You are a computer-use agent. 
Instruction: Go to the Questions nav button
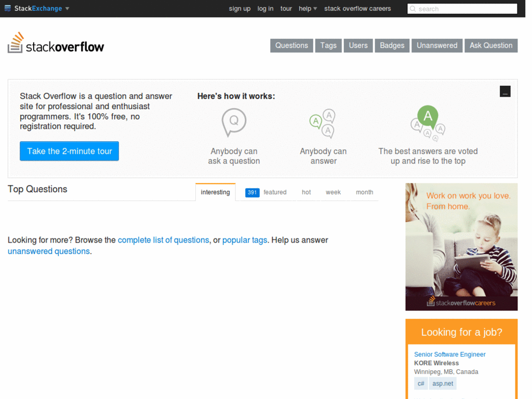(x=291, y=46)
